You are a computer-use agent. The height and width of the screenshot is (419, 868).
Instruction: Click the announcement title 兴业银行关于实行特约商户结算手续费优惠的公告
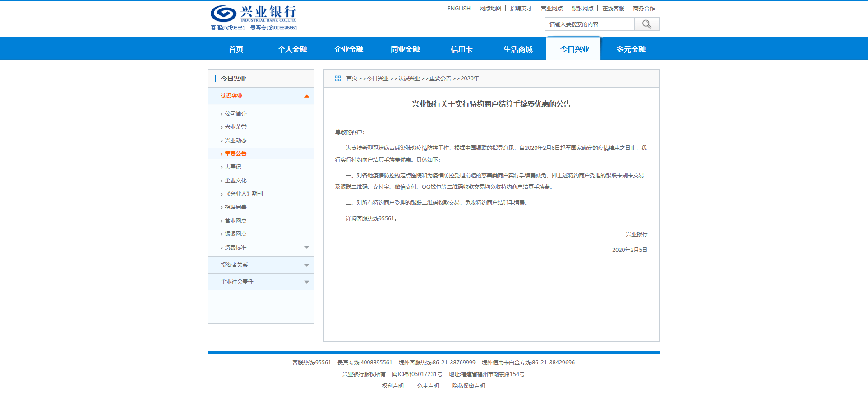tap(491, 104)
